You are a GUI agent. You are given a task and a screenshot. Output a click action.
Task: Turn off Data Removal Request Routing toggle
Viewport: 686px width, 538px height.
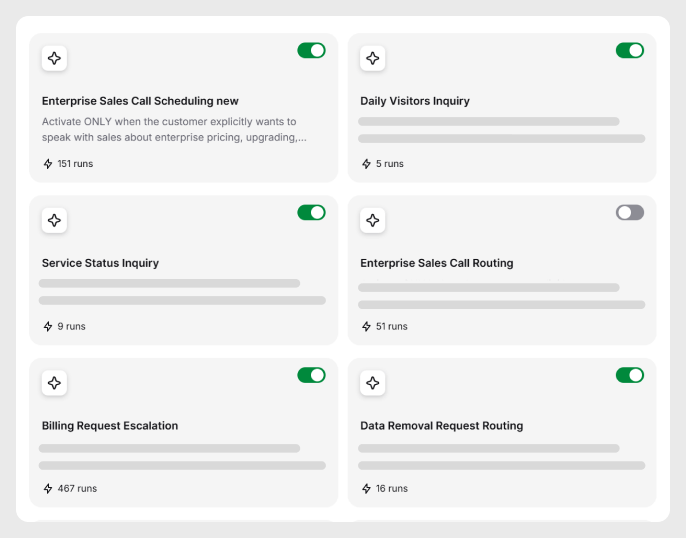tap(630, 375)
